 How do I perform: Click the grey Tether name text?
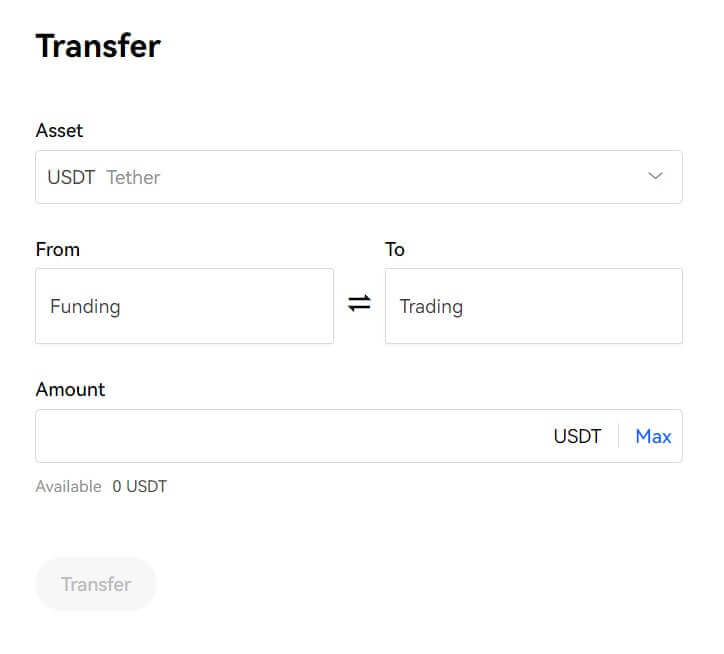pyautogui.click(x=133, y=177)
